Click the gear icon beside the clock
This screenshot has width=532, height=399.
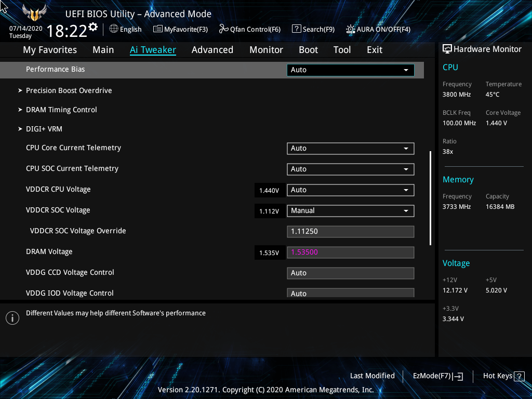click(x=93, y=27)
